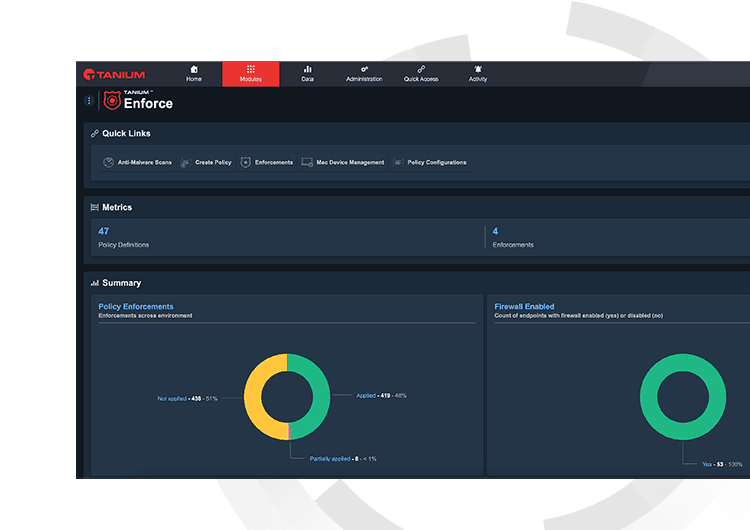Click the yellow Not applied donut segment
Viewport: 750px width, 530px height.
253,397
